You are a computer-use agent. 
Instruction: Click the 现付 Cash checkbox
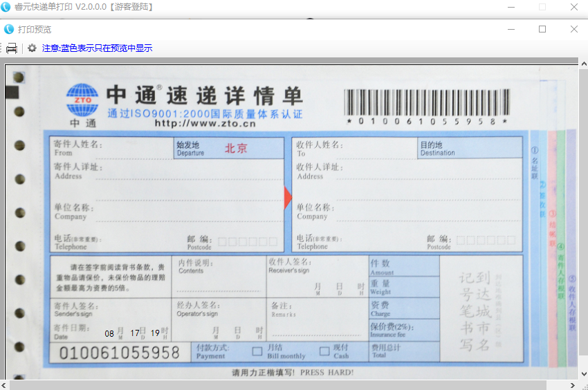[324, 351]
